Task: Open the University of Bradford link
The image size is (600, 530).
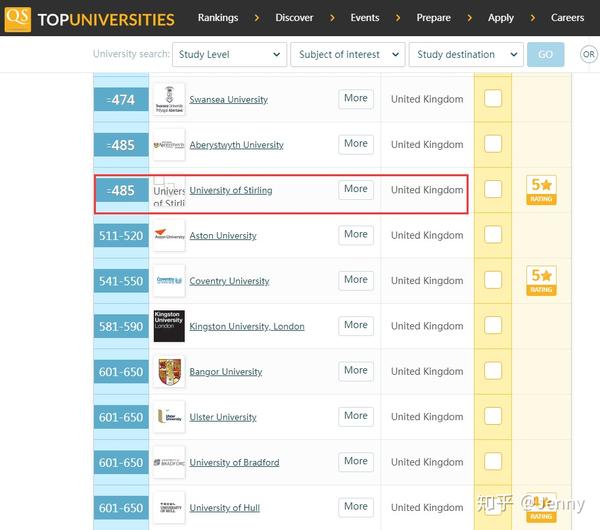Action: click(234, 462)
